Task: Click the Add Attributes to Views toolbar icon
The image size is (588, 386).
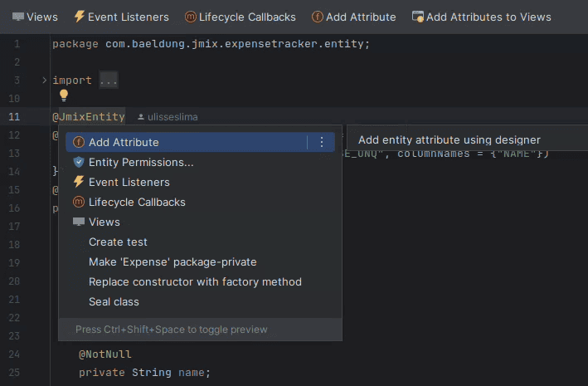Action: point(418,17)
